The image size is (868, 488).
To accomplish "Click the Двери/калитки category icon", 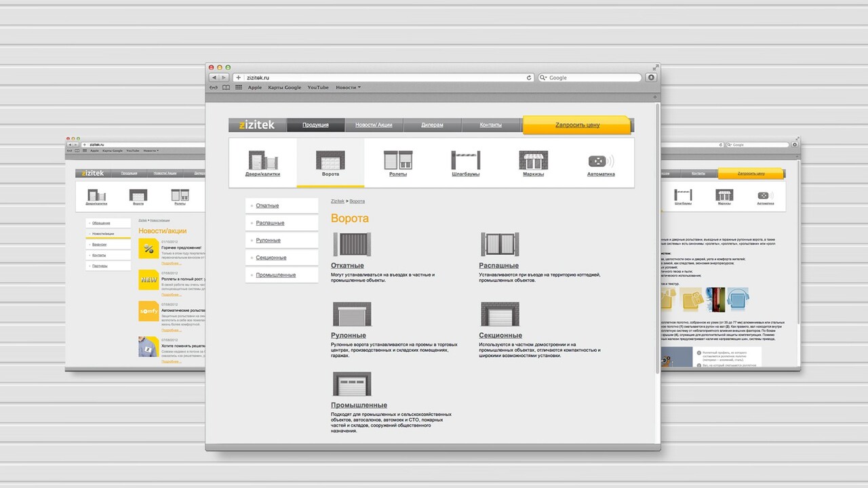I will click(x=262, y=161).
